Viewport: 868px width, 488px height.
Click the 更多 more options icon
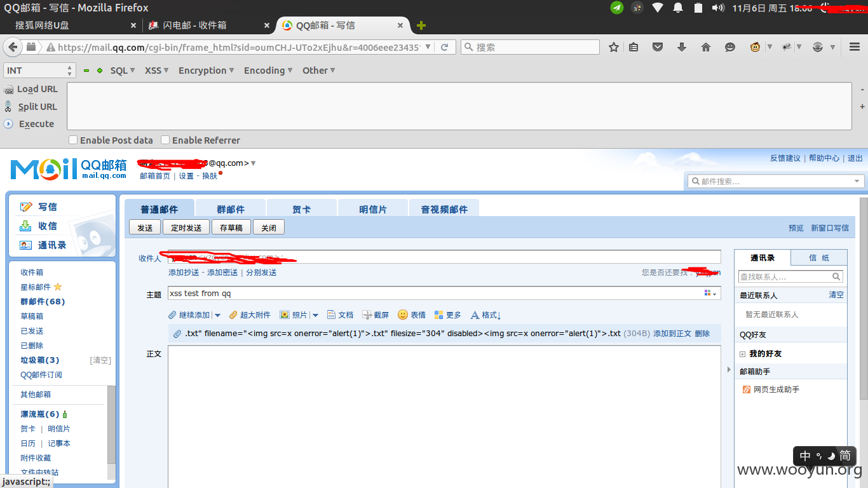pyautogui.click(x=447, y=315)
